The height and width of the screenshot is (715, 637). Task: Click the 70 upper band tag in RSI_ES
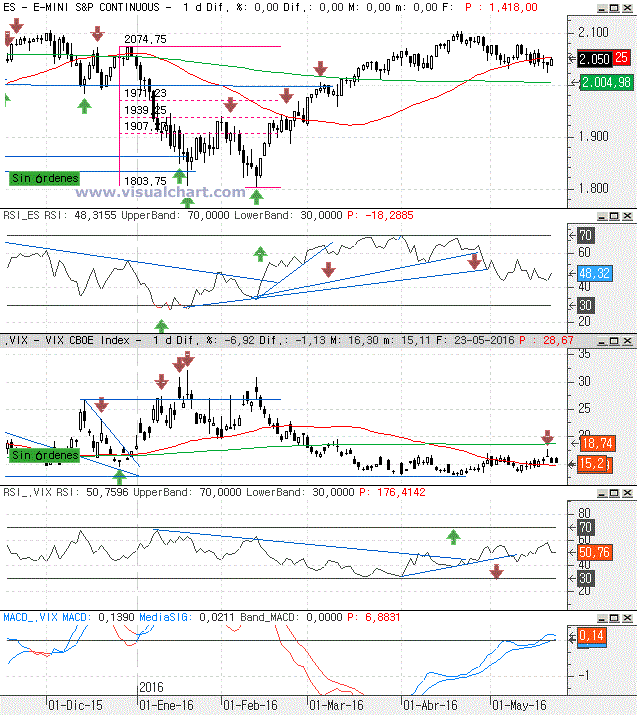coord(585,235)
